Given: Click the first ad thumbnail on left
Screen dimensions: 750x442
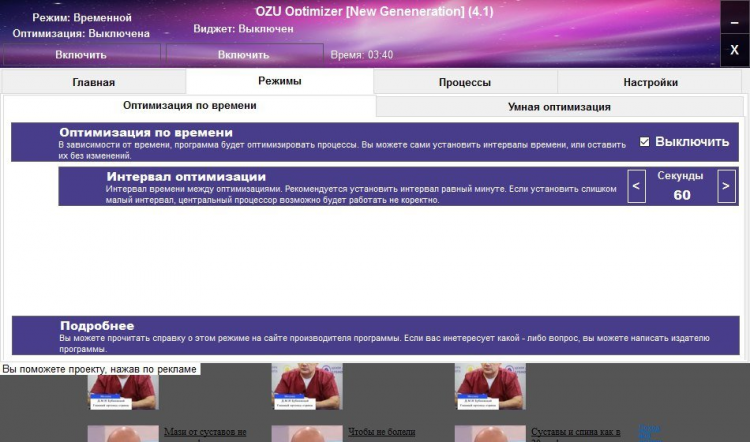Looking at the screenshot, I should 123,386.
